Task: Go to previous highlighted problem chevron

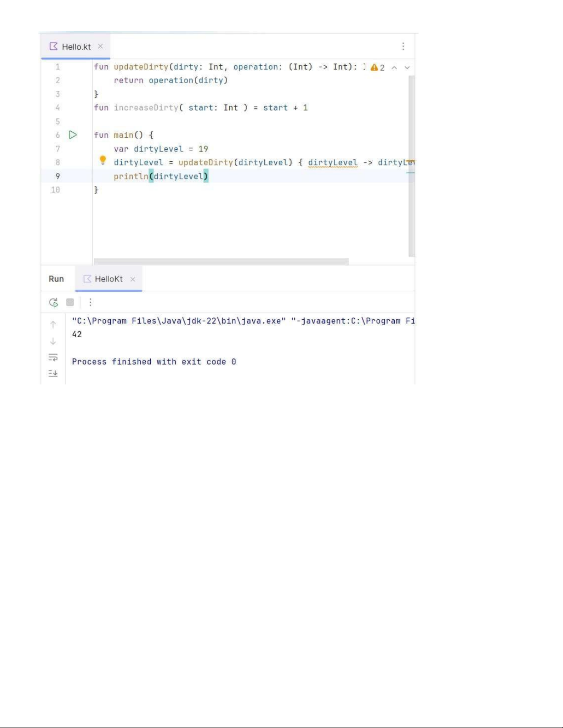Action: click(x=394, y=68)
